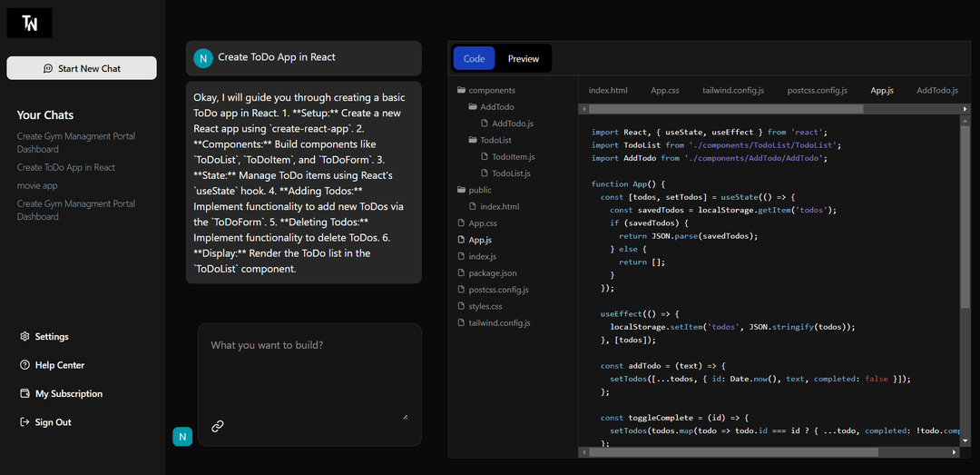The width and height of the screenshot is (980, 475).
Task: Select TodoList.js in the file tree
Action: tap(505, 173)
